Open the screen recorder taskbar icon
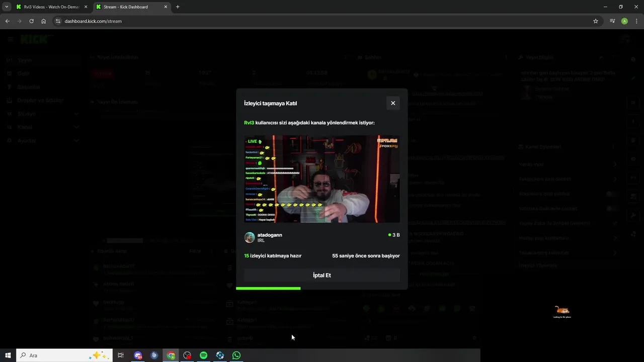 click(x=187, y=355)
